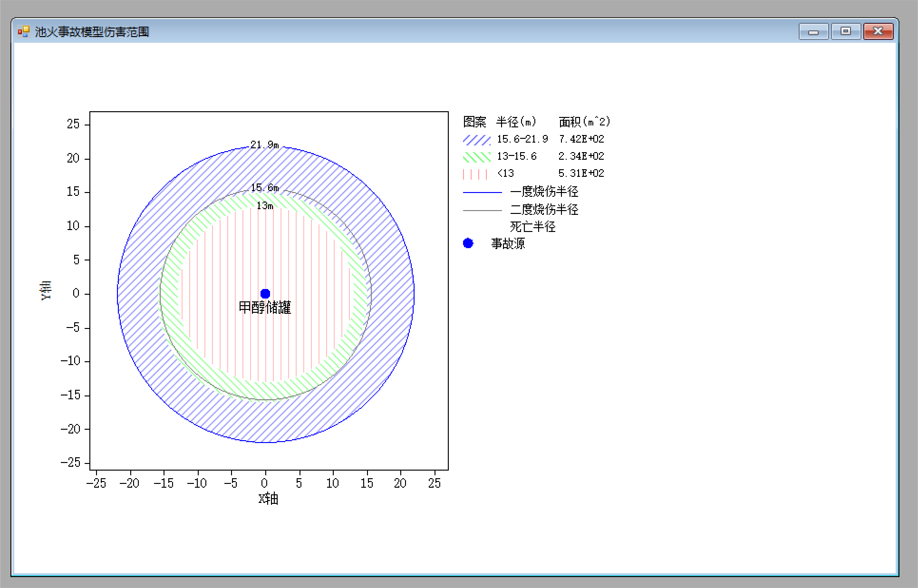Click the Y轴 axis title
918x588 pixels.
(x=46, y=290)
